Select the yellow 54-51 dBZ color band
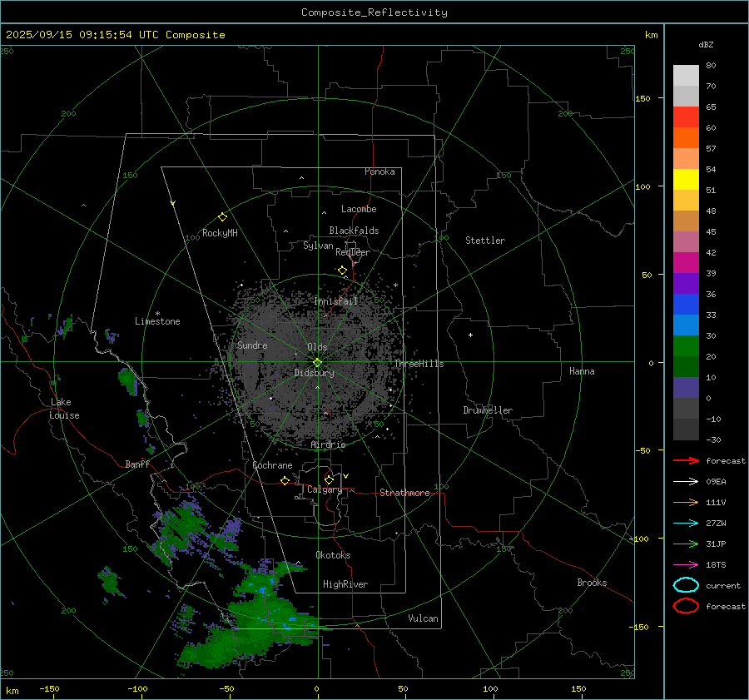Image resolution: width=749 pixels, height=700 pixels. pyautogui.click(x=686, y=179)
